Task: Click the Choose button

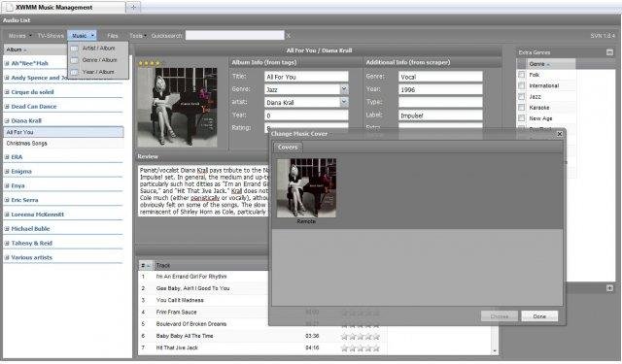Action: 499,316
